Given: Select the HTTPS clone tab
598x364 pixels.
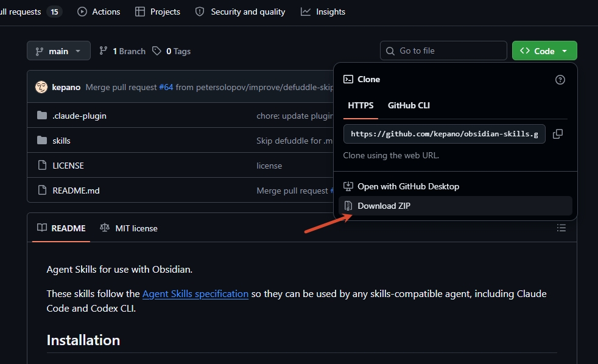Looking at the screenshot, I should tap(361, 105).
